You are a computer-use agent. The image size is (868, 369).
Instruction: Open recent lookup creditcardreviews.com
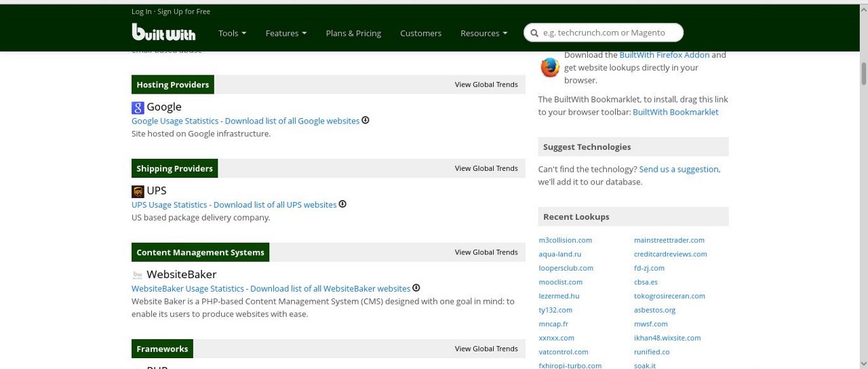671,254
